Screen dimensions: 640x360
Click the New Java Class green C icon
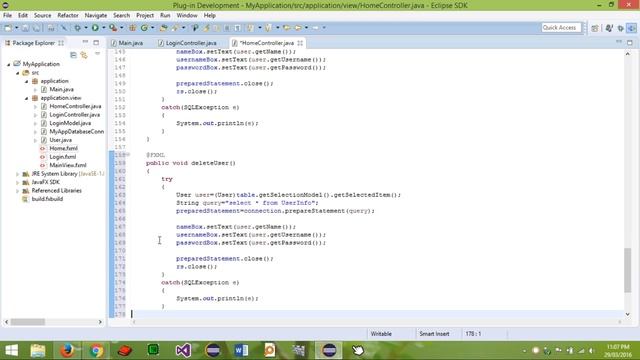144,28
